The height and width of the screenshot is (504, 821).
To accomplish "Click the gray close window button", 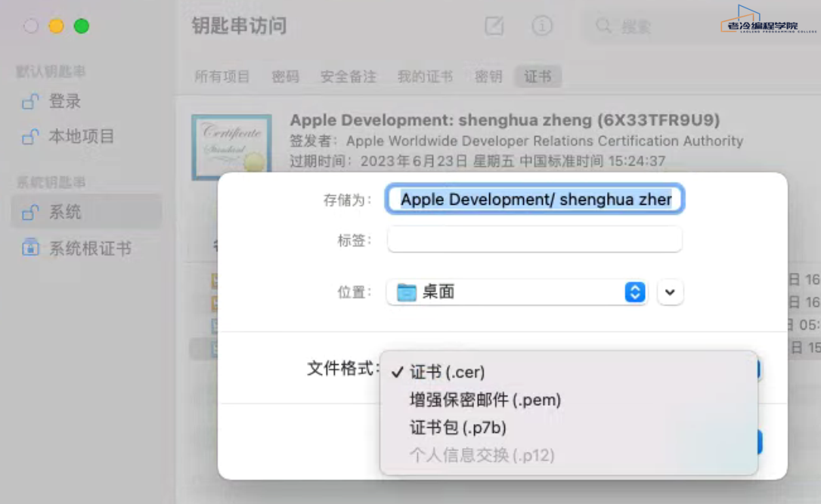I will [x=31, y=26].
